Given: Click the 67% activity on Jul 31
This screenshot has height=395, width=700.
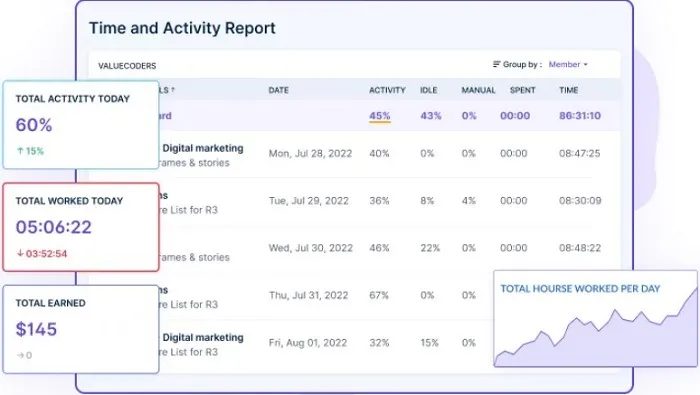Looking at the screenshot, I should tap(379, 295).
